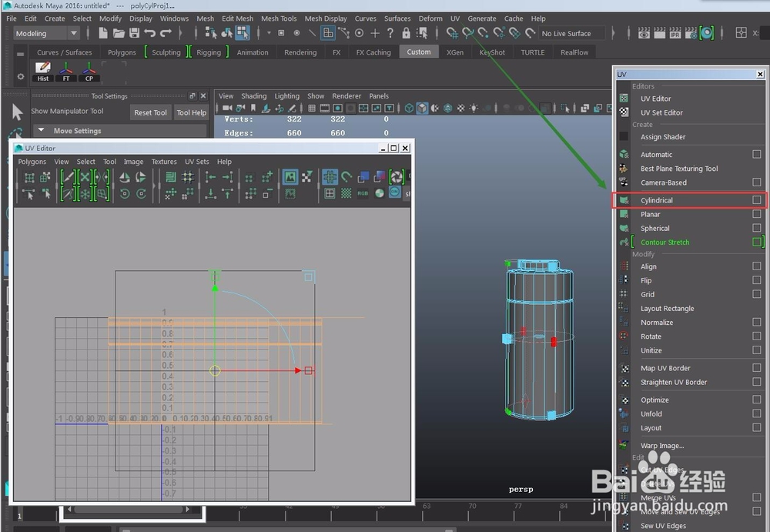Click the viewport select camera icon
The image size is (770, 532).
pyautogui.click(x=227, y=108)
